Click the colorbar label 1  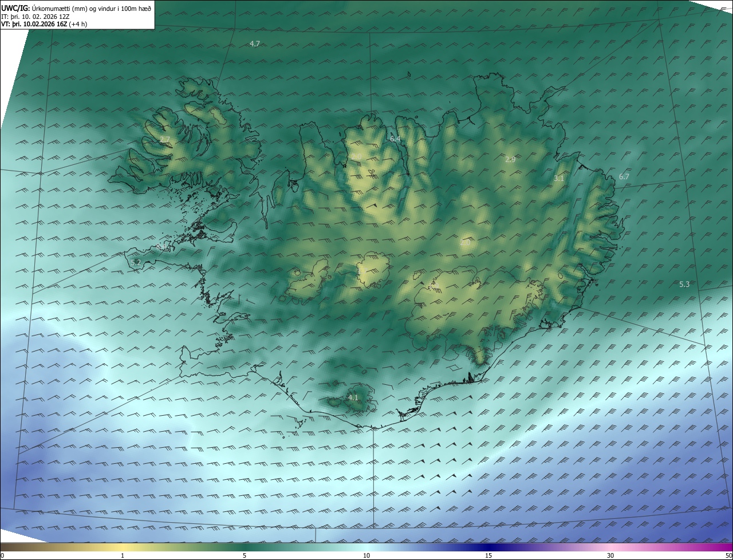tap(123, 555)
